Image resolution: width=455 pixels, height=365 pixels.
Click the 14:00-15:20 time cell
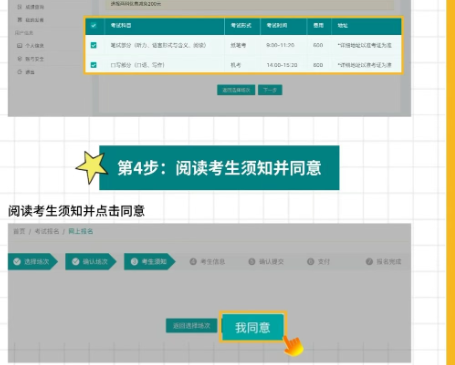[x=282, y=65]
